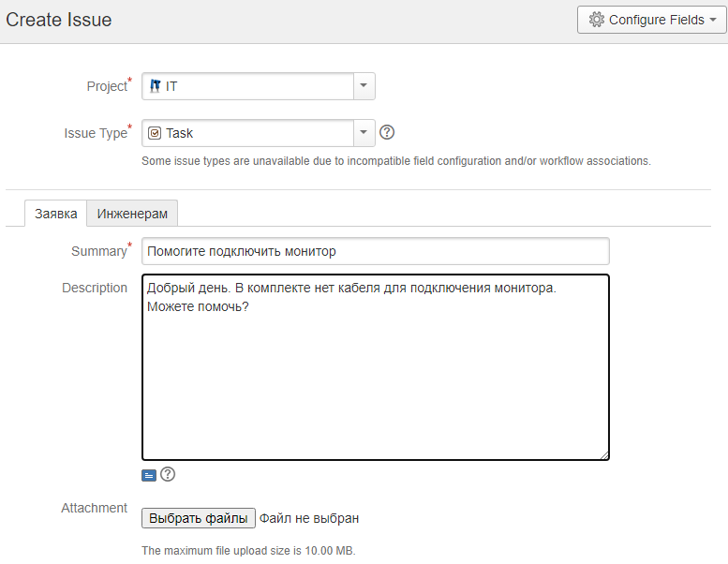Click into the Summary text field
The image size is (728, 564).
[375, 251]
